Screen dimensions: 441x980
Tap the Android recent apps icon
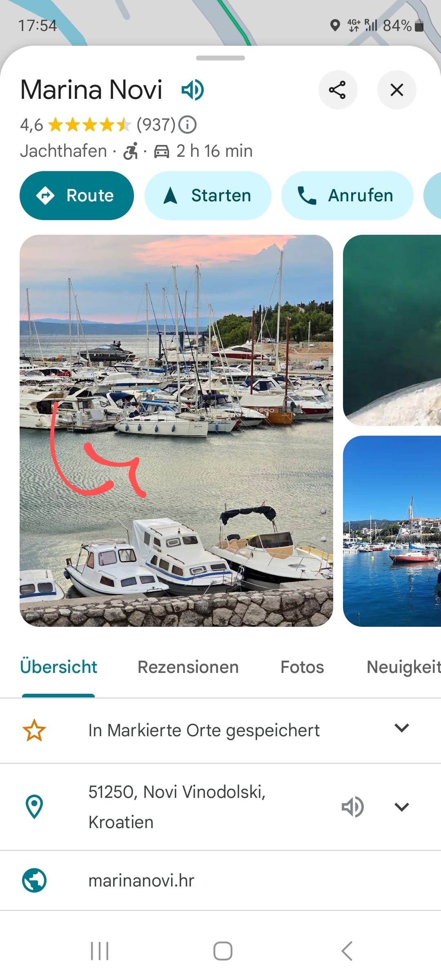(100, 951)
